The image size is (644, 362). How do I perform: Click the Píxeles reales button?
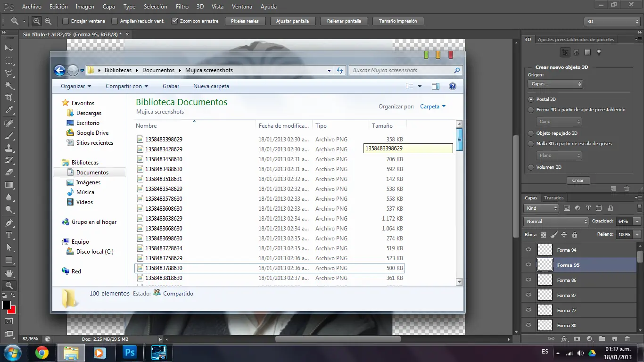point(245,21)
